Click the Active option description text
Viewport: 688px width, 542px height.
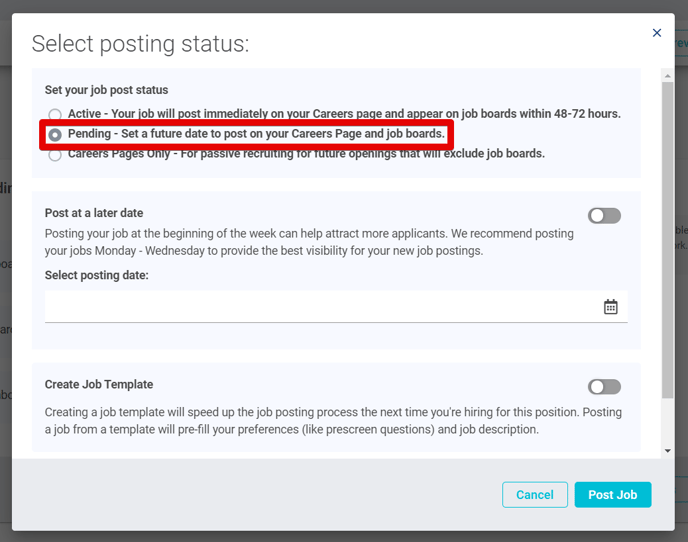pos(344,114)
